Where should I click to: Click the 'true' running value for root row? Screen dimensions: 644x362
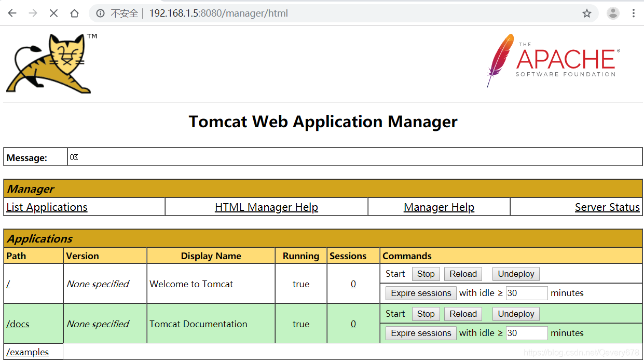point(301,284)
